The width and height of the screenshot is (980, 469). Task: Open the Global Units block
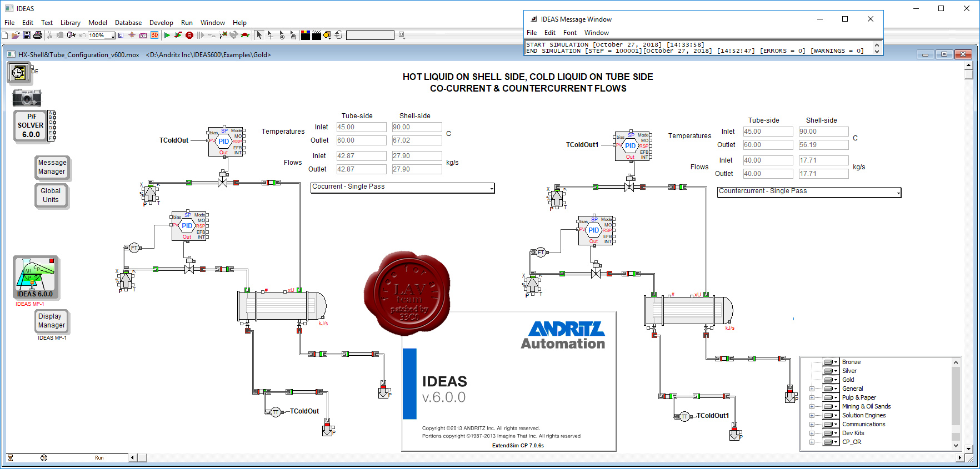[51, 195]
